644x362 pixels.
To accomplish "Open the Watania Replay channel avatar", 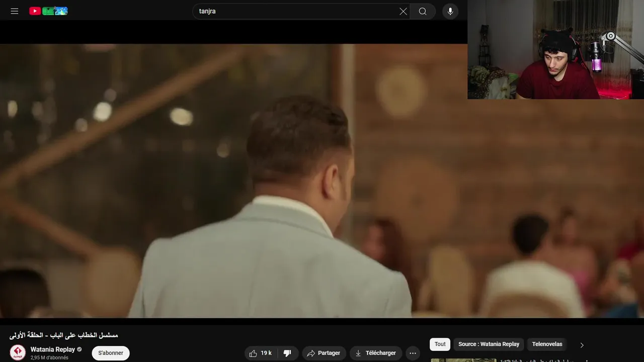I will [18, 352].
